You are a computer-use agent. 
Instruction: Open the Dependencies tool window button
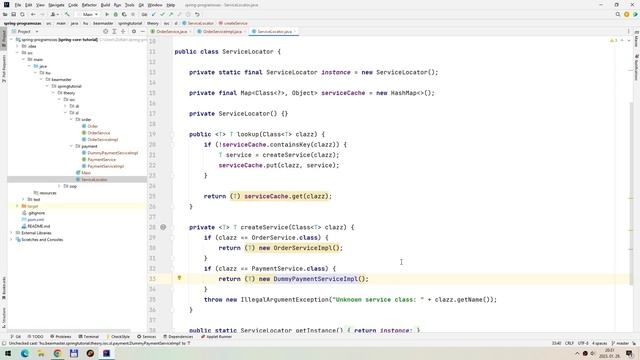178,337
